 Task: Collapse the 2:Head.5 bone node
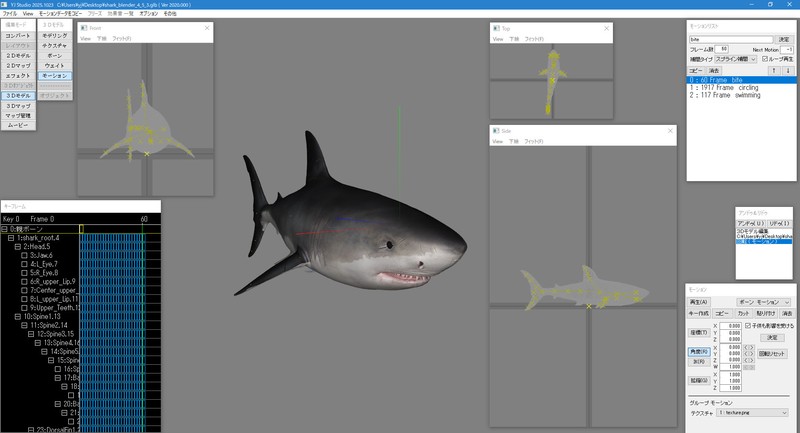tap(18, 246)
